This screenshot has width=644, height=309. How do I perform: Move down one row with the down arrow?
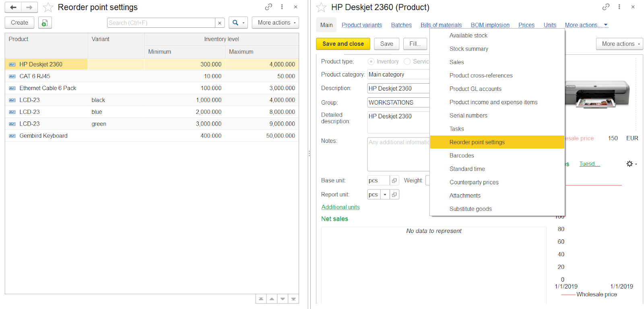(283, 299)
